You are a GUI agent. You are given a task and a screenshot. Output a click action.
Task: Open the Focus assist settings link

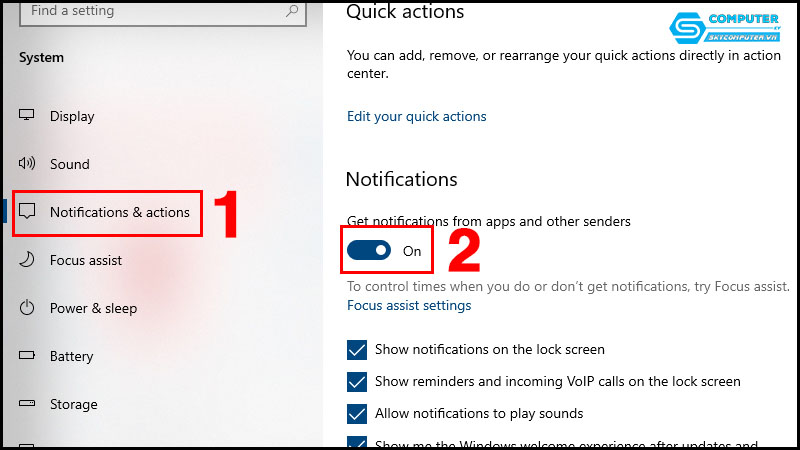point(408,306)
